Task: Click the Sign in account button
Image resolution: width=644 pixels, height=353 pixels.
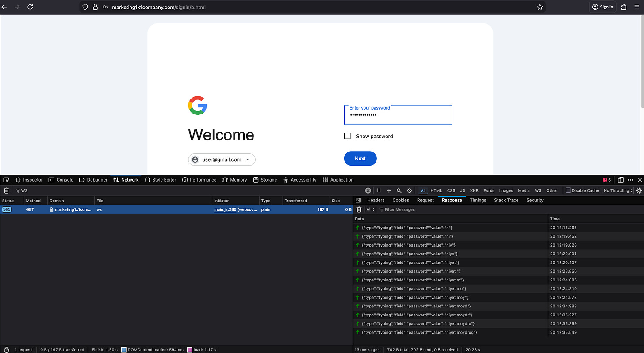Action: 602,7
